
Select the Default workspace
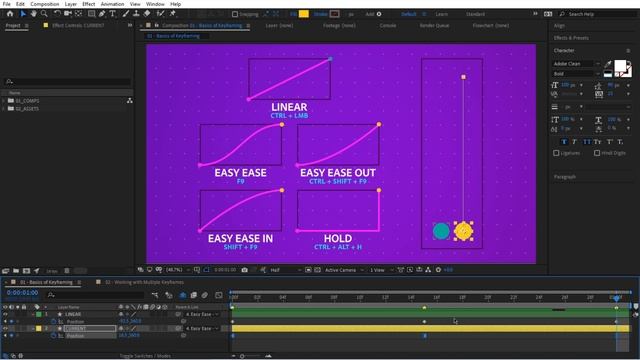coord(409,14)
